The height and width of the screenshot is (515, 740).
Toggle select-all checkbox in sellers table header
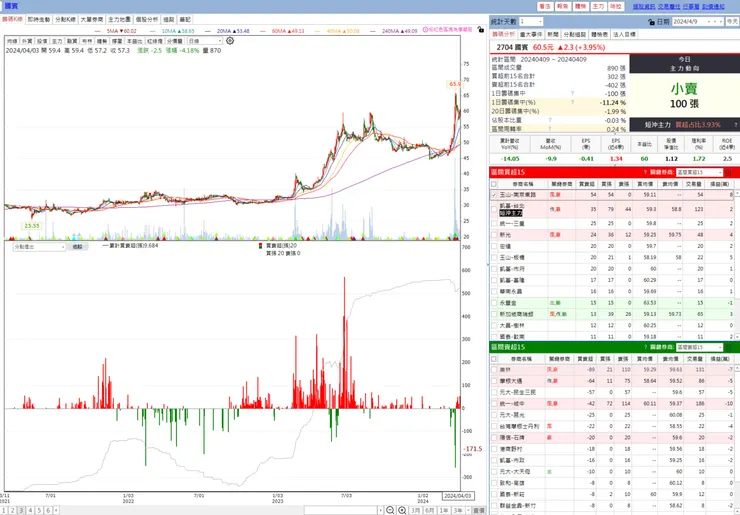[494, 359]
